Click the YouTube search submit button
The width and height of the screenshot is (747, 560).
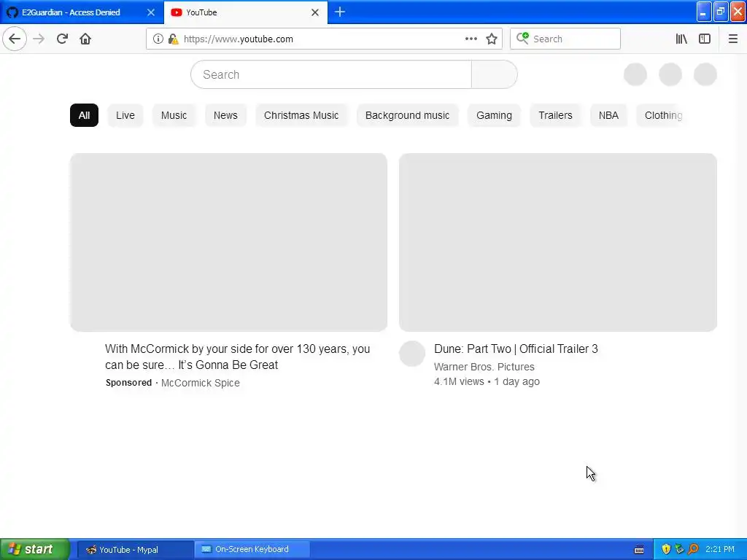(494, 74)
